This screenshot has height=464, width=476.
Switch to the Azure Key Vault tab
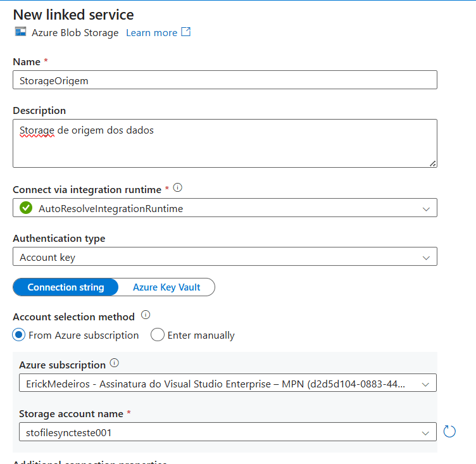coord(166,287)
